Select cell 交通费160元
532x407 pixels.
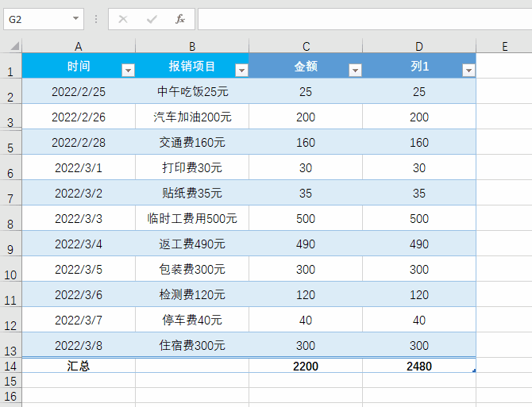click(x=192, y=142)
